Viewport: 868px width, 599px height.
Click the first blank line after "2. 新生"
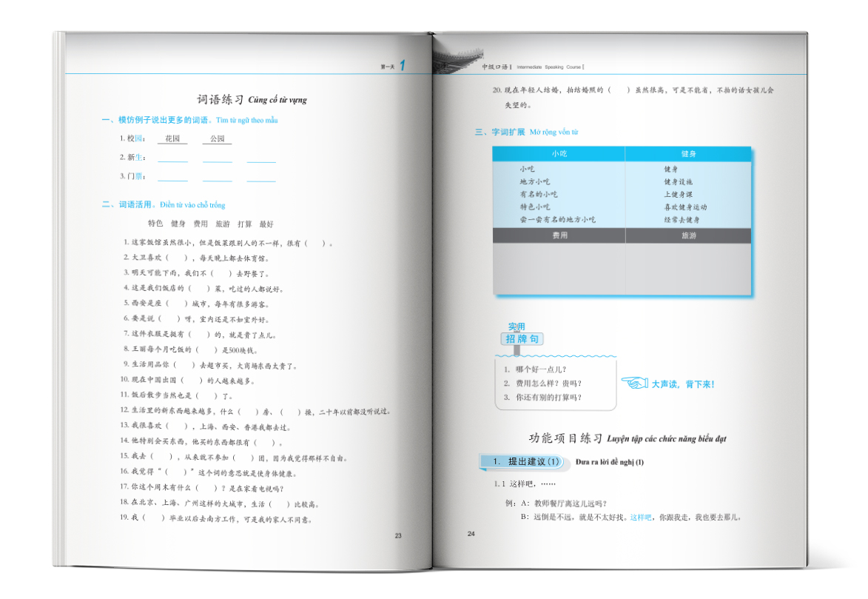(x=172, y=161)
